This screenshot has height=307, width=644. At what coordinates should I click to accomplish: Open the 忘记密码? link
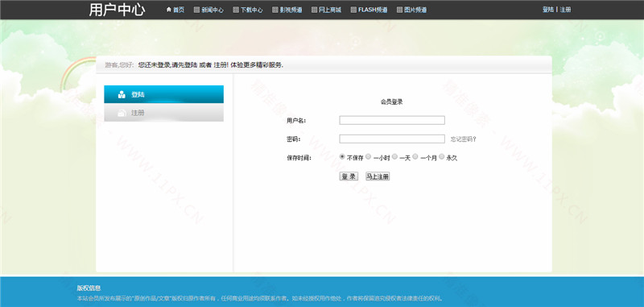click(x=464, y=139)
